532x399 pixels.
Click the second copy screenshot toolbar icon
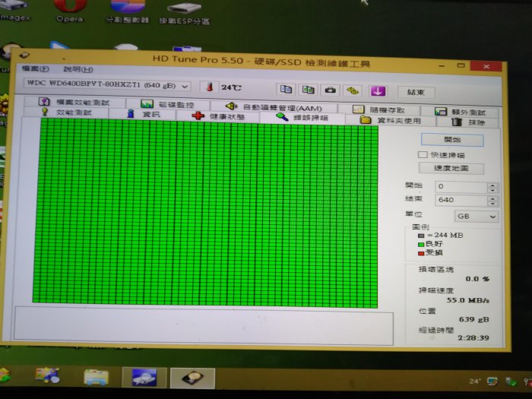point(308,90)
